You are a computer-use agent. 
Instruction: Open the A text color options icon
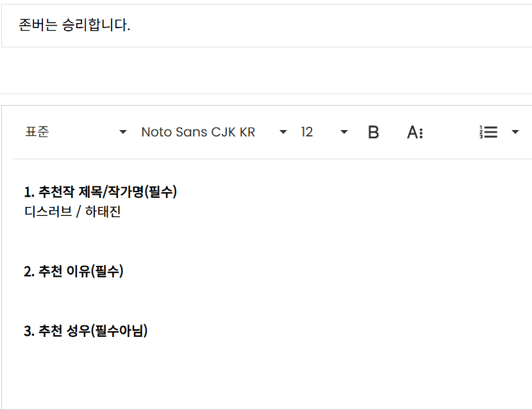point(415,133)
